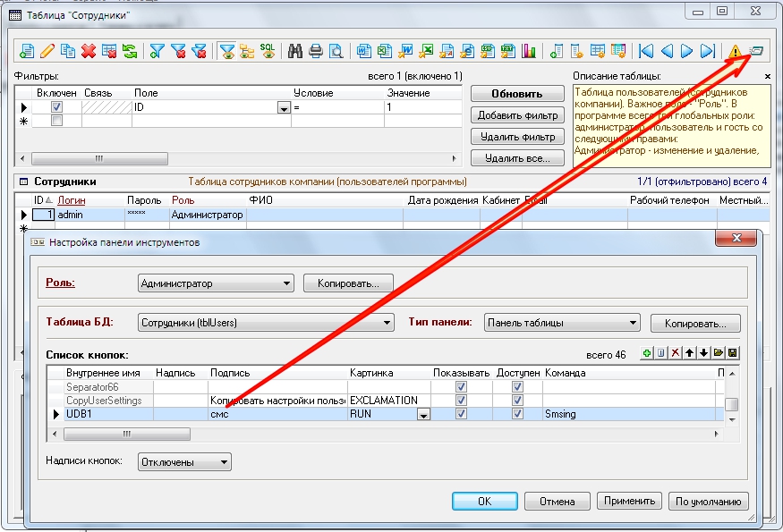The height and width of the screenshot is (532, 783).
Task: Open the SQL query tool in toolbar
Action: 268,51
